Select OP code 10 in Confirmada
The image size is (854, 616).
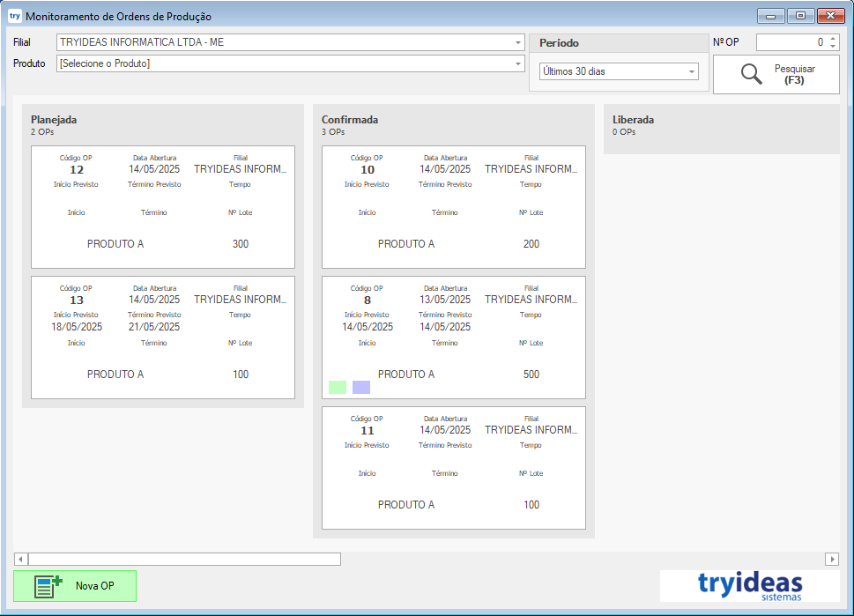(x=368, y=170)
